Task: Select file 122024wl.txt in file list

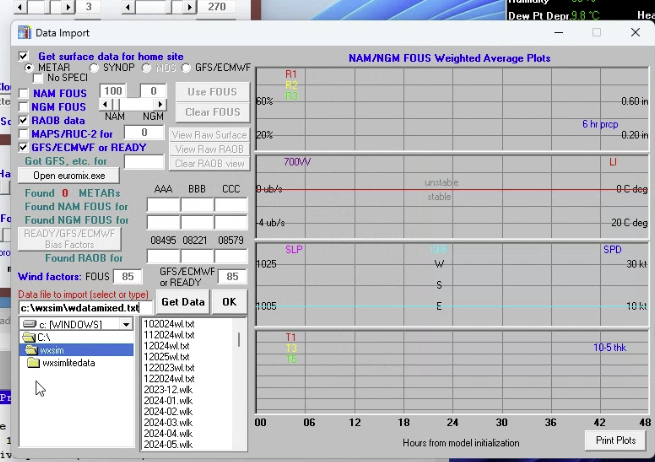Action: click(x=169, y=379)
